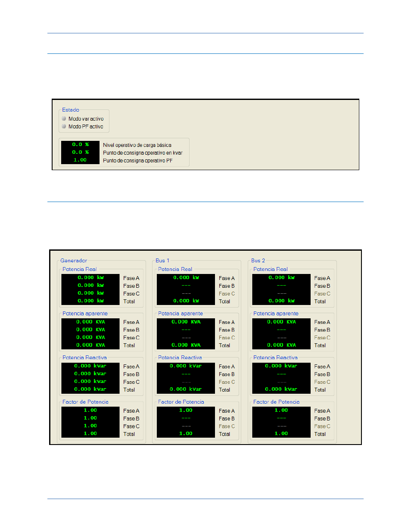This screenshot has width=411, height=532.
Task: Click Factor de Potencia title under Generador
Action: pyautogui.click(x=85, y=402)
